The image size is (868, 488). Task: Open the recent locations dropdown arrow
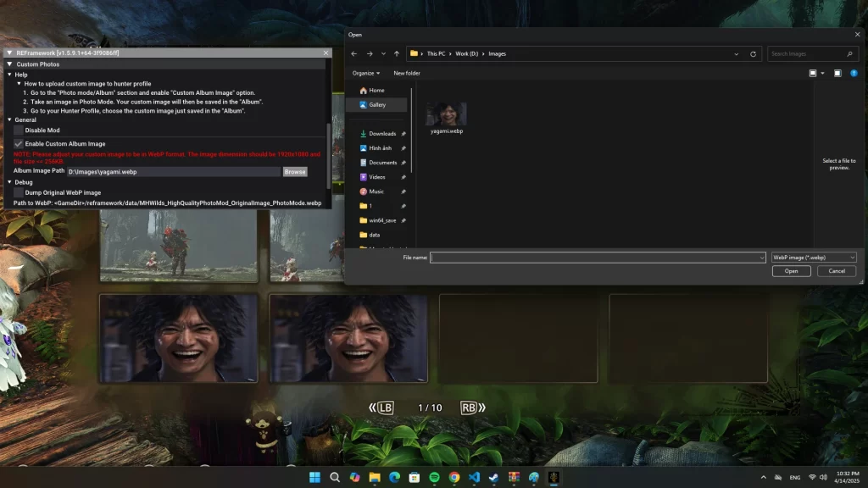pos(383,53)
